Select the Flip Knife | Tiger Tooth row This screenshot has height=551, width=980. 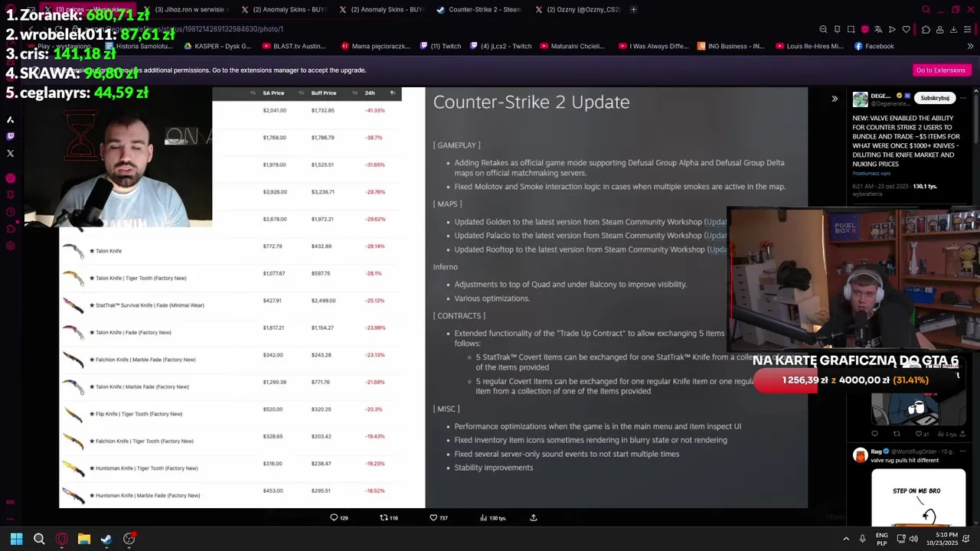click(x=230, y=414)
